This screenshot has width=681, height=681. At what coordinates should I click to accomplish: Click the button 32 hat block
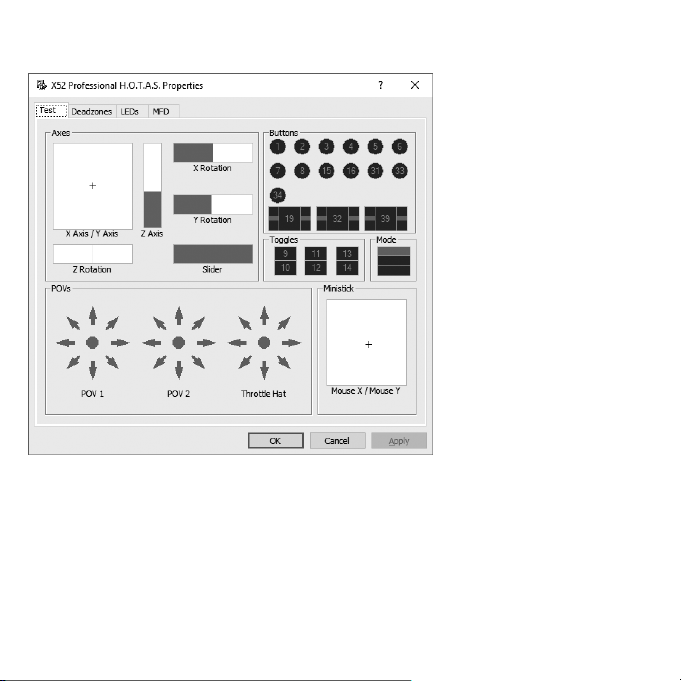[x=337, y=218]
